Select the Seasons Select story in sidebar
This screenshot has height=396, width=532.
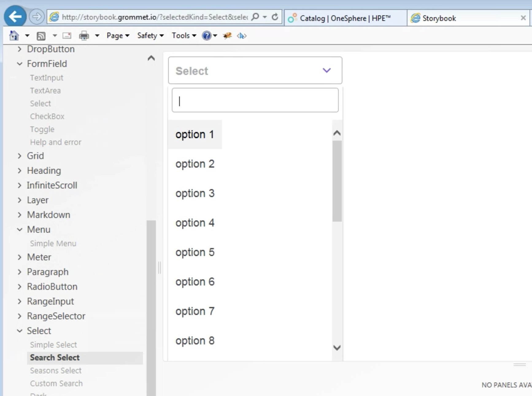point(56,370)
